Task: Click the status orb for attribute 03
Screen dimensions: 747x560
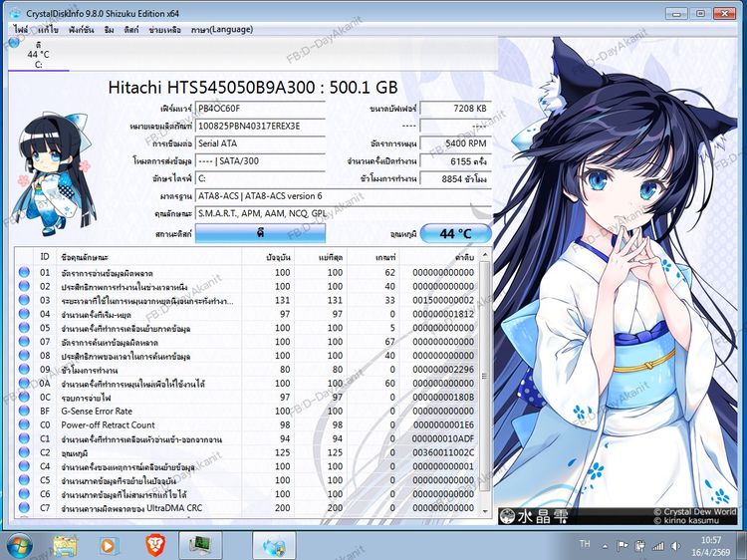Action: (x=24, y=300)
